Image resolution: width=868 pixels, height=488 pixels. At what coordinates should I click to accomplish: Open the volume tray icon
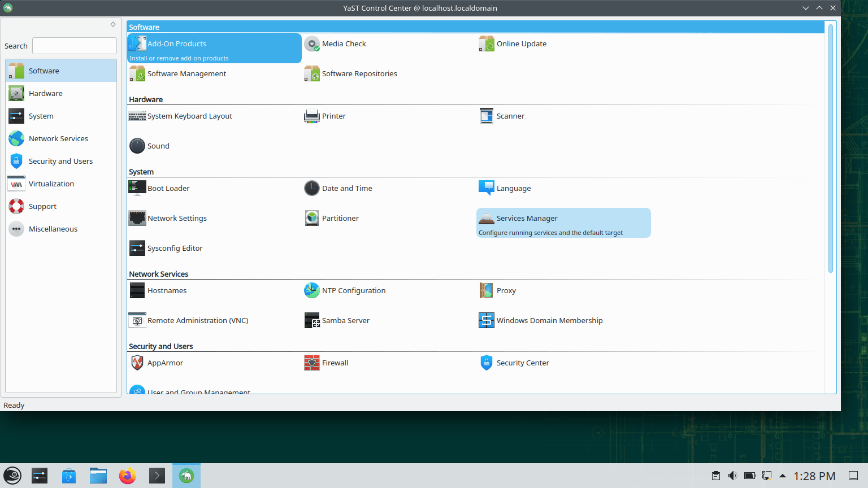click(733, 476)
